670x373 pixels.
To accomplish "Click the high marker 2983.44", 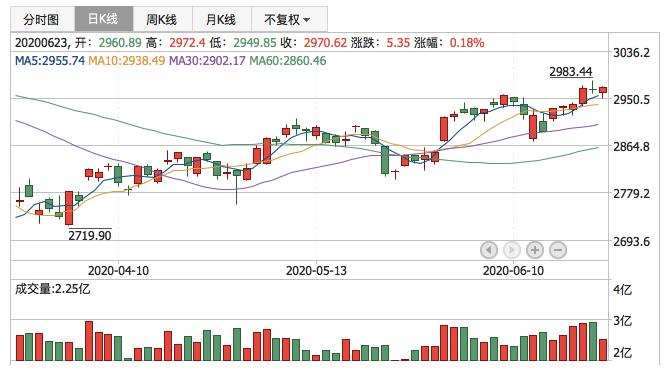I will (571, 71).
